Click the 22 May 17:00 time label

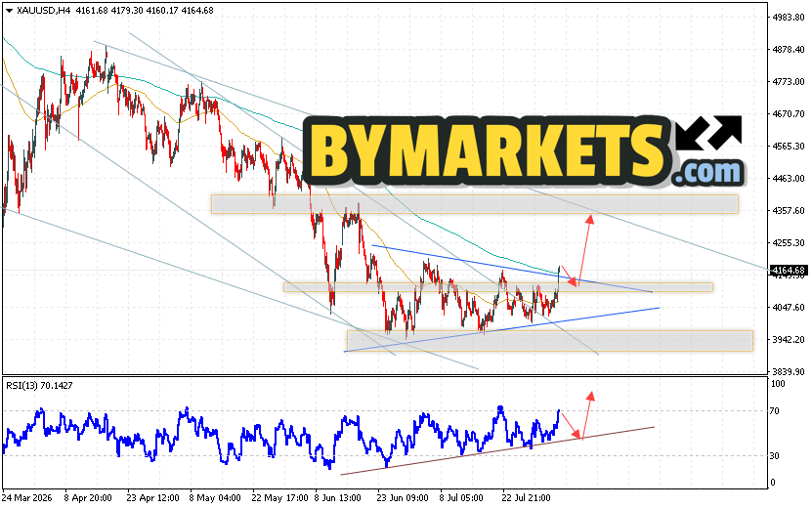coord(279,498)
